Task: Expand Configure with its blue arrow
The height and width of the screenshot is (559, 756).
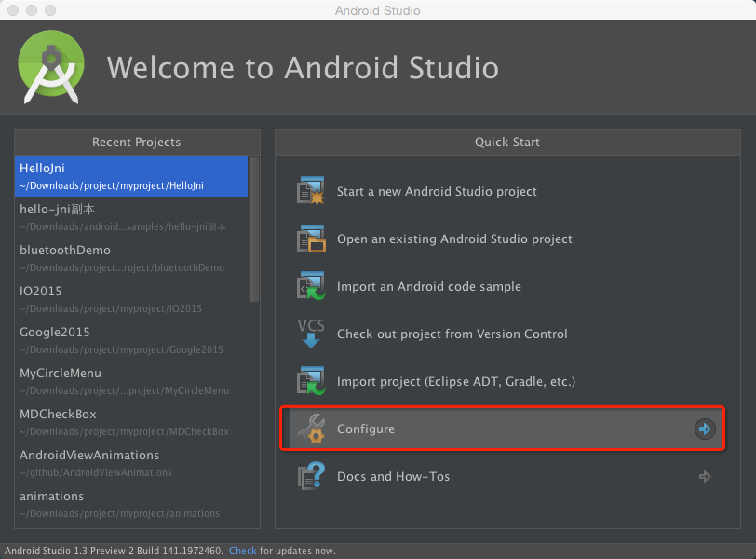Action: point(705,429)
